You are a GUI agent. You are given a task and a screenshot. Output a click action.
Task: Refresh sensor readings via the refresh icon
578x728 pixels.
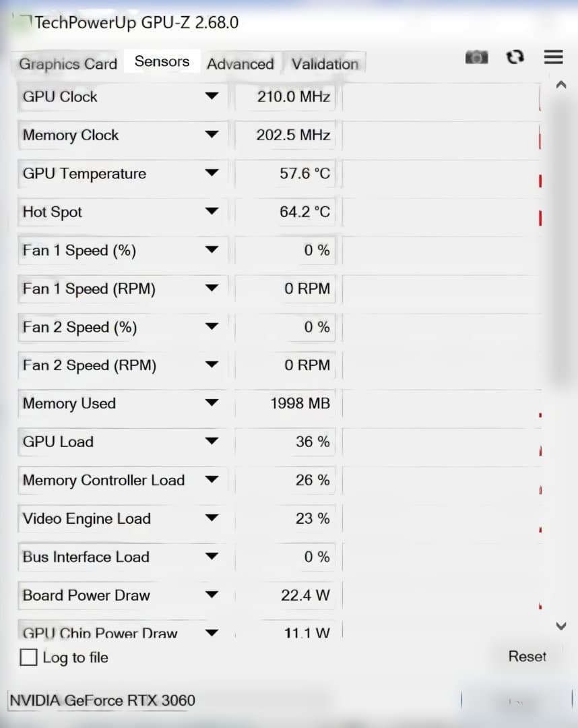515,57
